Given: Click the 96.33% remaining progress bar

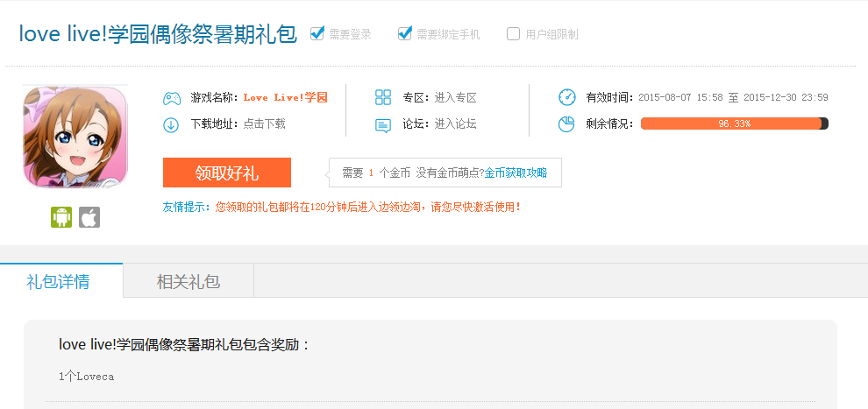Looking at the screenshot, I should point(735,123).
